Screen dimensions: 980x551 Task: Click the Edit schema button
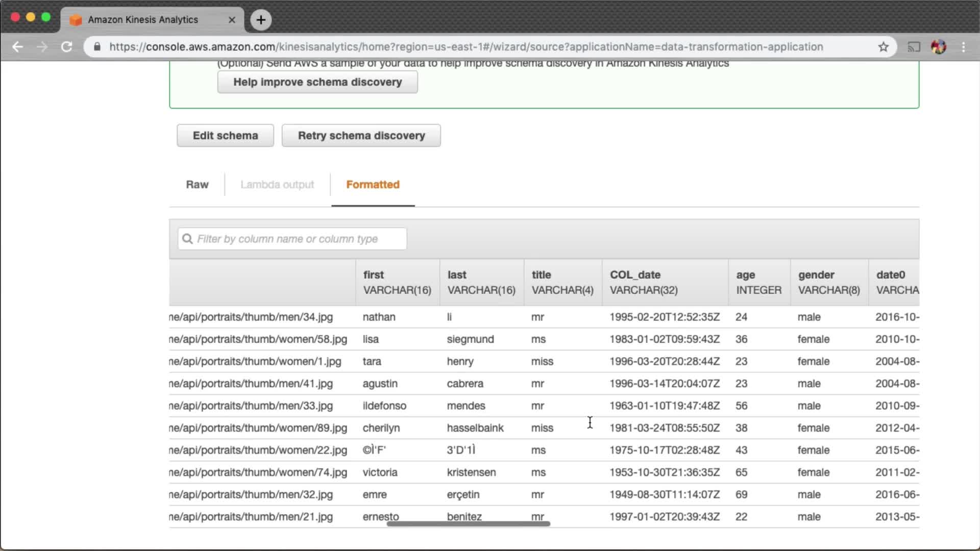coord(225,136)
